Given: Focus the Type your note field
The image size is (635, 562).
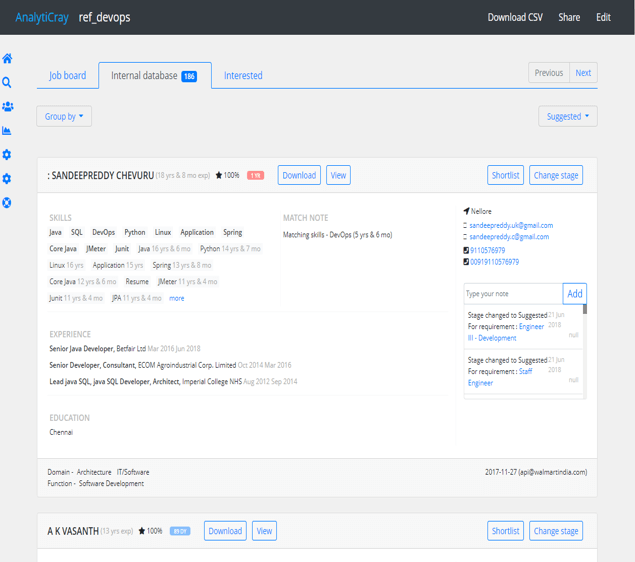Looking at the screenshot, I should pos(512,294).
